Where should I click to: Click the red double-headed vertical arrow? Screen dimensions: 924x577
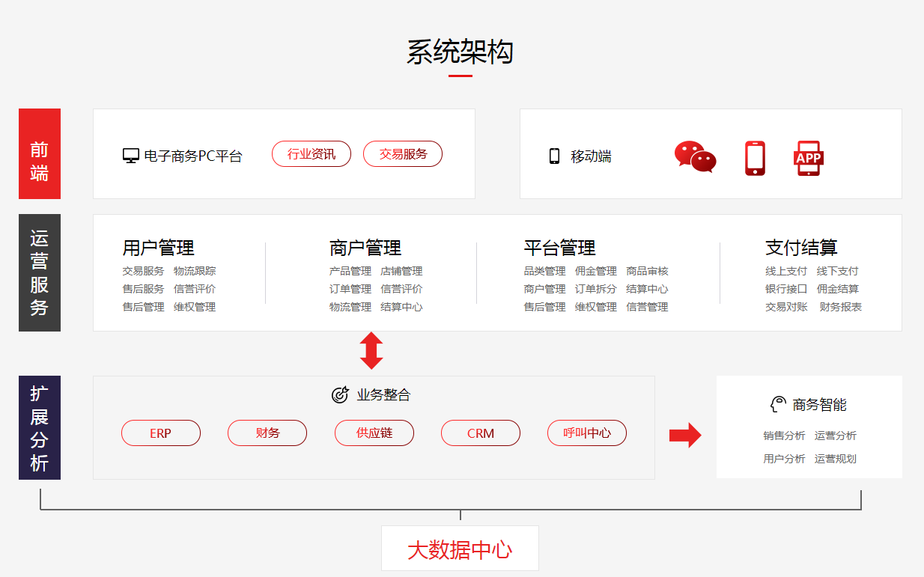coord(371,351)
